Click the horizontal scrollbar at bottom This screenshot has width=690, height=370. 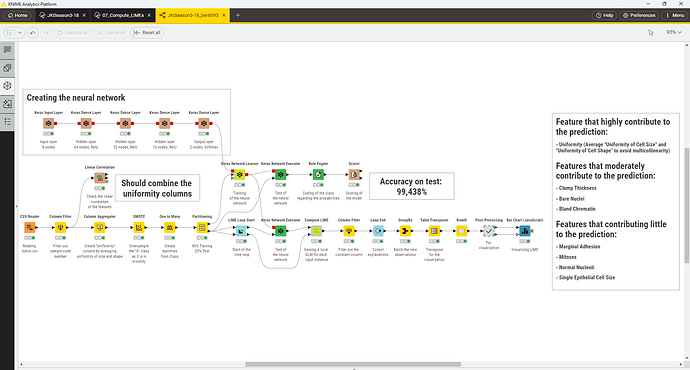point(353,364)
